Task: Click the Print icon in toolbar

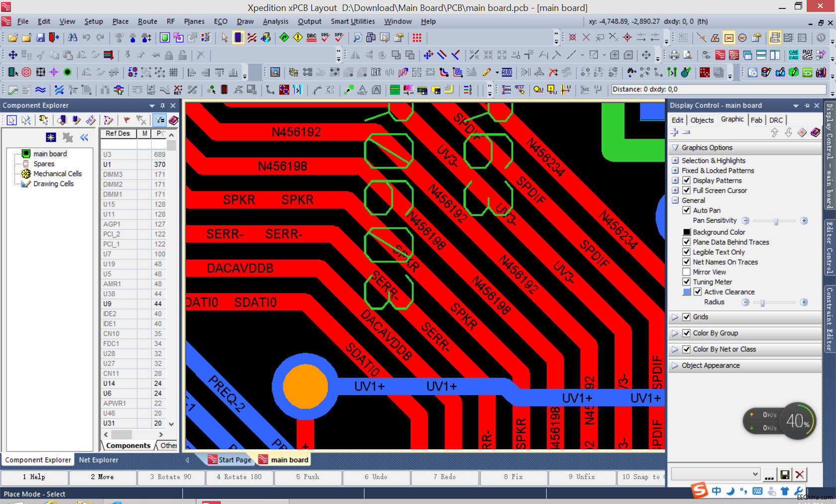Action: (674, 55)
